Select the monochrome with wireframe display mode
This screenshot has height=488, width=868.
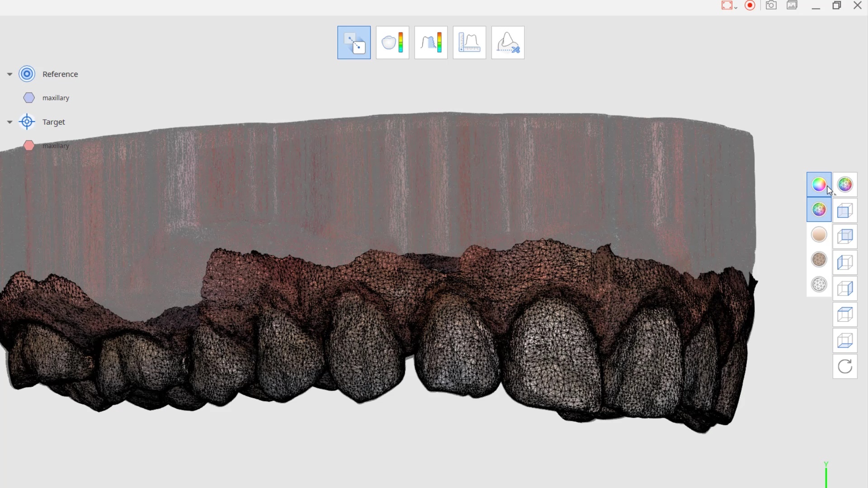click(x=819, y=259)
